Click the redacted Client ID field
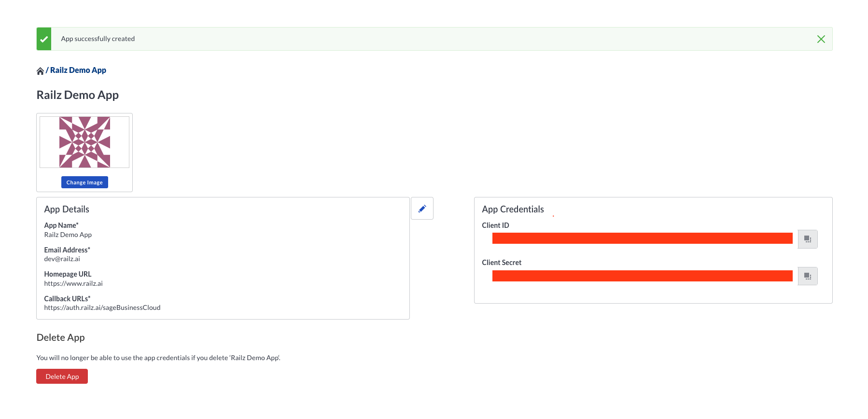Image resolution: width=868 pixels, height=419 pixels. click(x=642, y=238)
